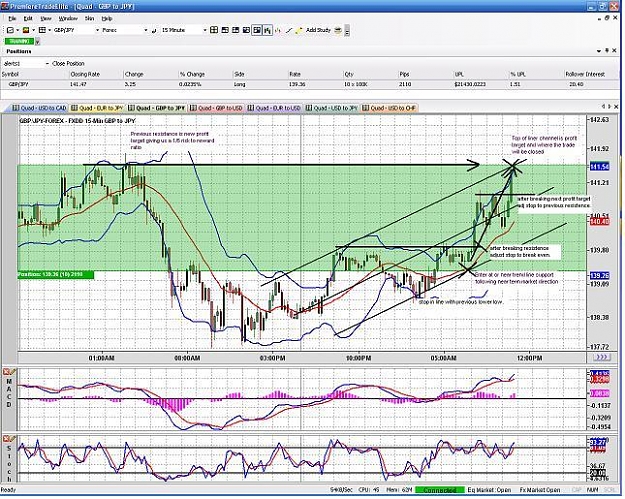The width and height of the screenshot is (625, 499).
Task: Open the Help menu
Action: (107, 18)
